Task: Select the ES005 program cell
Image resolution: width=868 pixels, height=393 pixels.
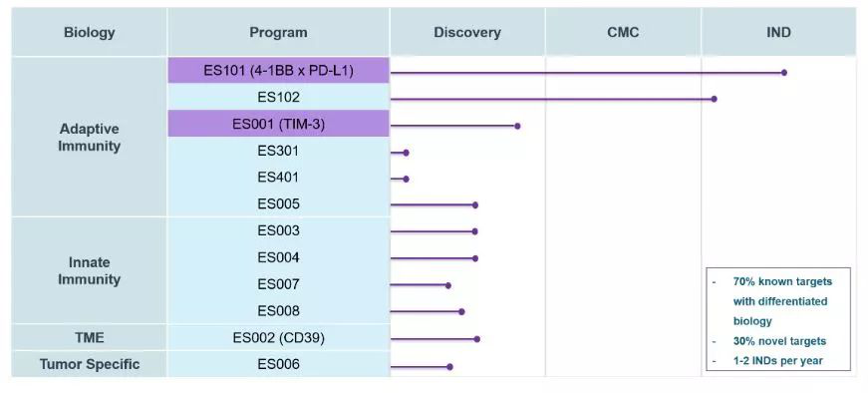Action: (x=278, y=204)
